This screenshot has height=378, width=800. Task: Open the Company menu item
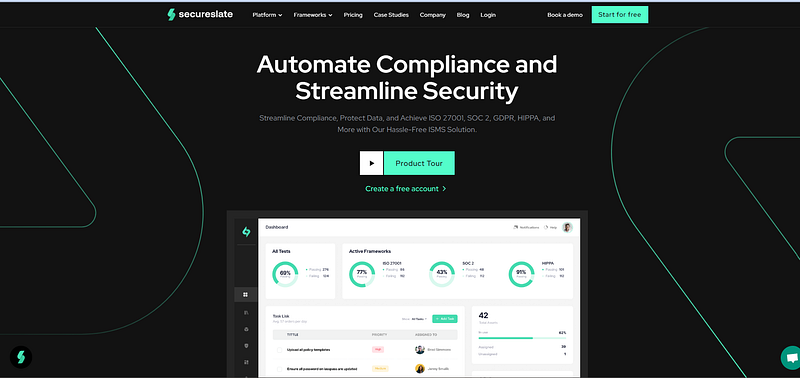point(433,15)
